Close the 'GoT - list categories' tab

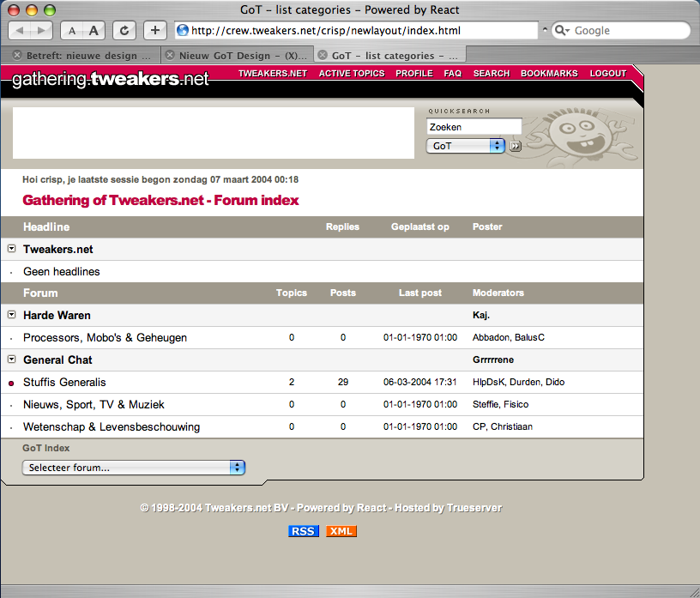pyautogui.click(x=323, y=55)
